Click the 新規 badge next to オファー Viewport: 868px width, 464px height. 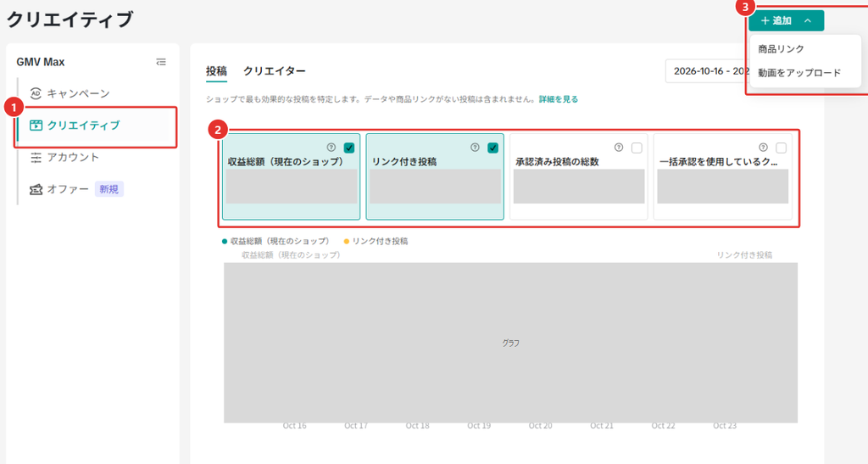[109, 189]
